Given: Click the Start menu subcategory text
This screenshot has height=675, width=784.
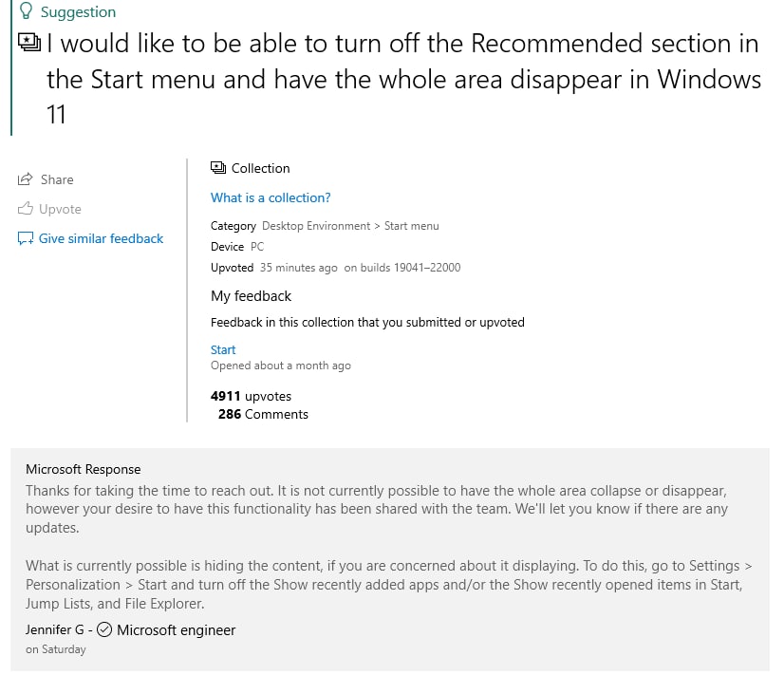Looking at the screenshot, I should pos(412,226).
